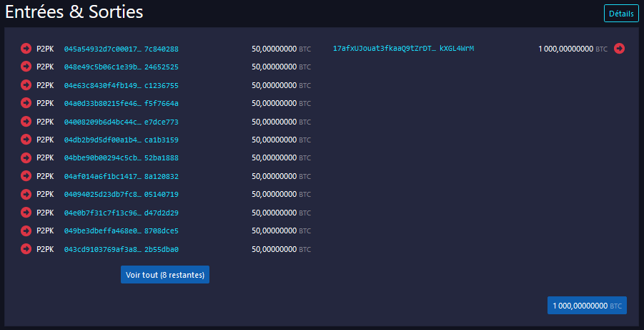This screenshot has height=330, width=644.
Task: Click red arrow icon beside input 045a54932d7c00017
Action: [x=26, y=49]
